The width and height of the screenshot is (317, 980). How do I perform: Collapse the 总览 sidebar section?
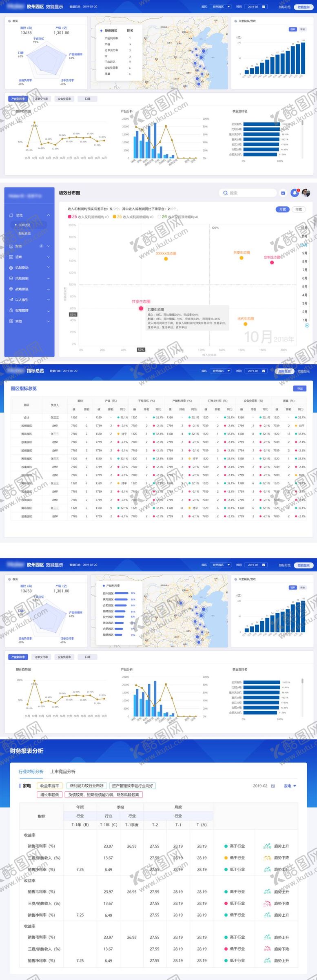[x=48, y=215]
